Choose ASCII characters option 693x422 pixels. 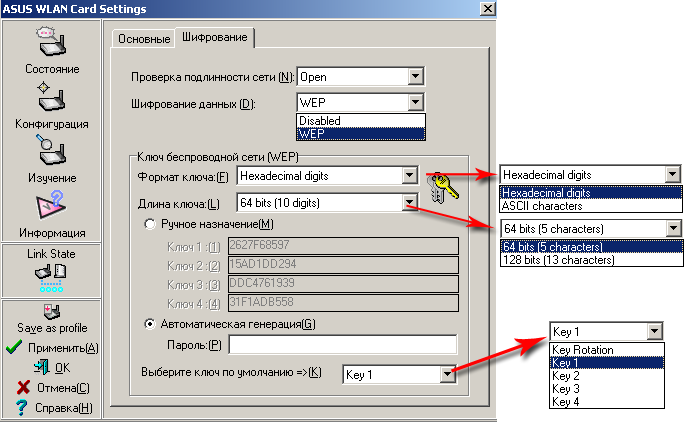click(591, 206)
